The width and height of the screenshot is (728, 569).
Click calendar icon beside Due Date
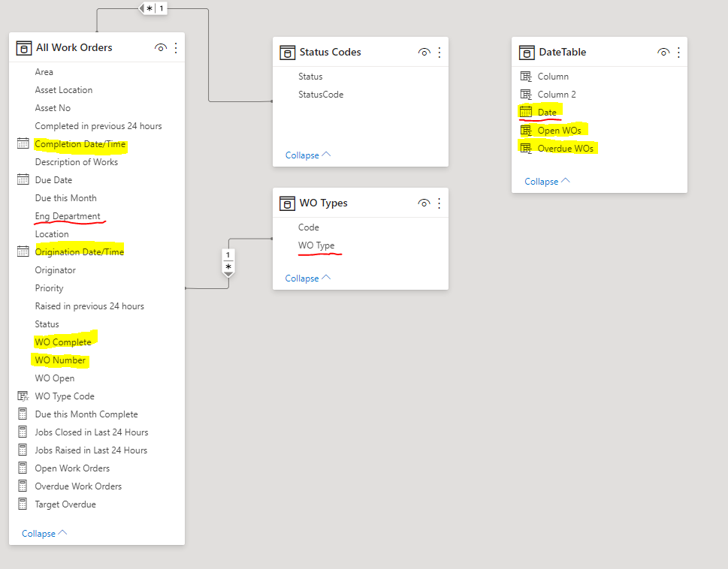pyautogui.click(x=23, y=180)
